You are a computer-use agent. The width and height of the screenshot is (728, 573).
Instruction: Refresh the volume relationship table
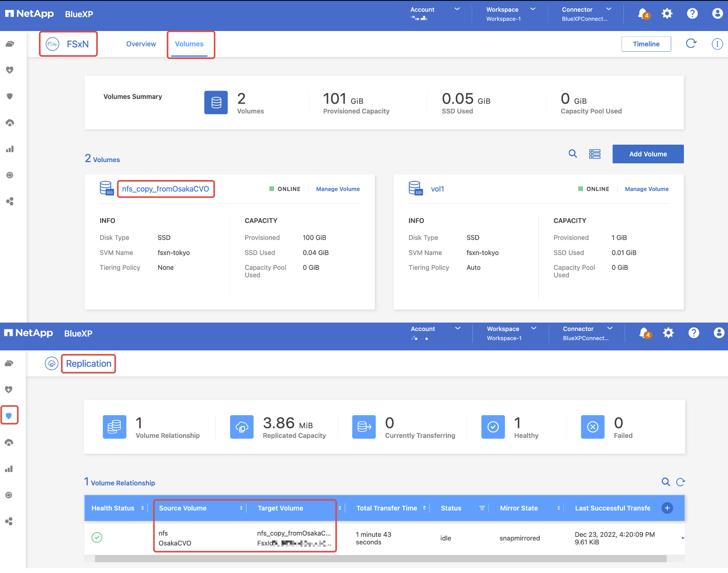tap(681, 482)
